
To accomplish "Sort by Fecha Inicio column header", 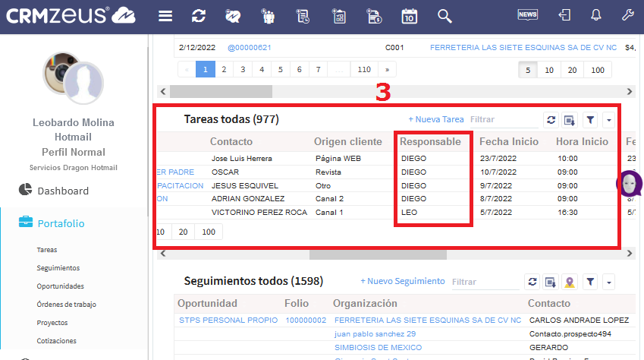I will 509,141.
